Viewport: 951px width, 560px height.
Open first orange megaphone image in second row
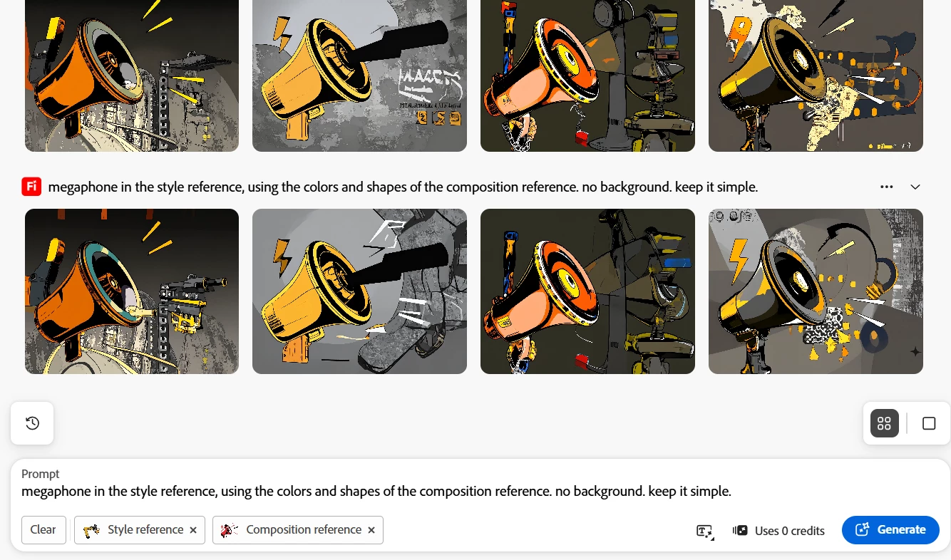[132, 291]
